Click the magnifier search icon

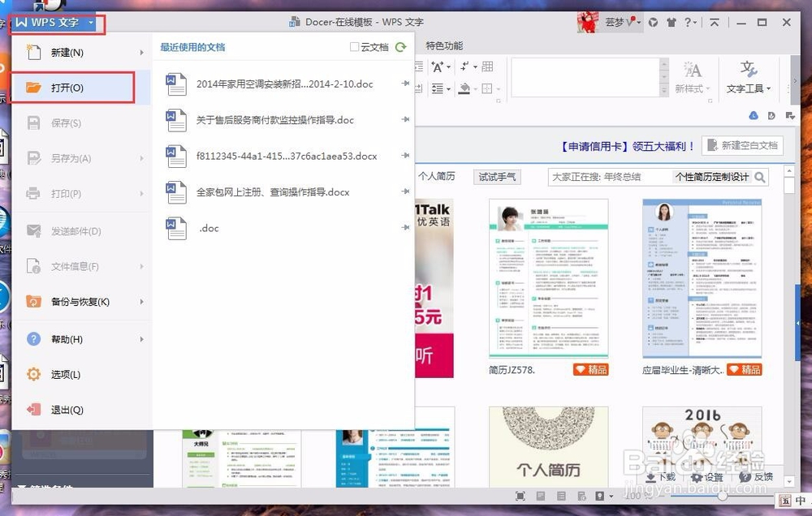760,177
